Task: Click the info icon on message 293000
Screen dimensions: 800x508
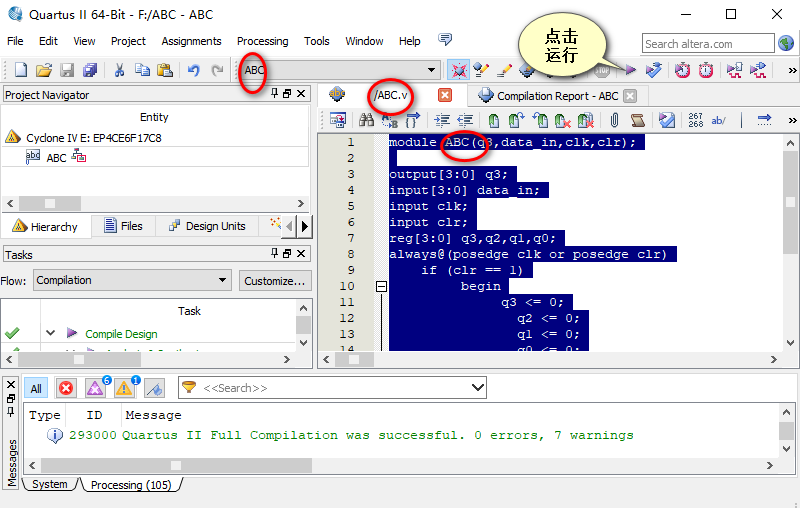Action: pos(55,435)
